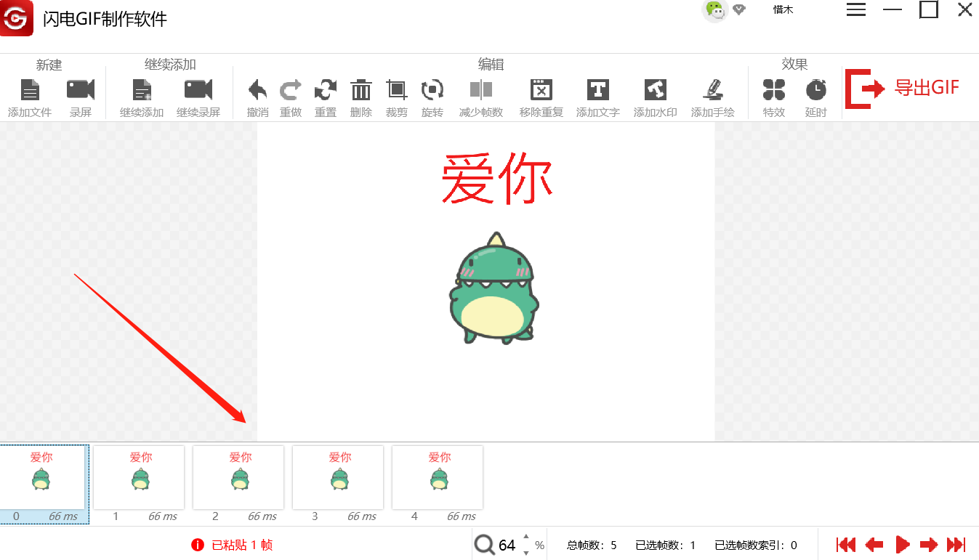
Task: Click the VIP diamond icon beside the username
Action: click(x=739, y=9)
